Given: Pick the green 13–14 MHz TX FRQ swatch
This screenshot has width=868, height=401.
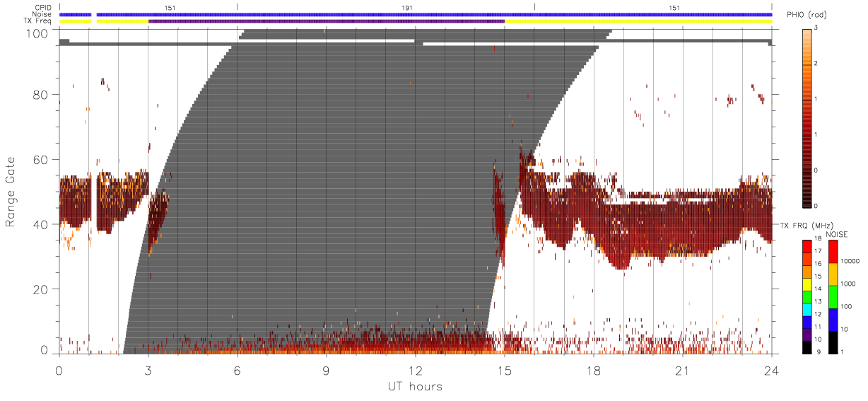Looking at the screenshot, I should [x=807, y=297].
